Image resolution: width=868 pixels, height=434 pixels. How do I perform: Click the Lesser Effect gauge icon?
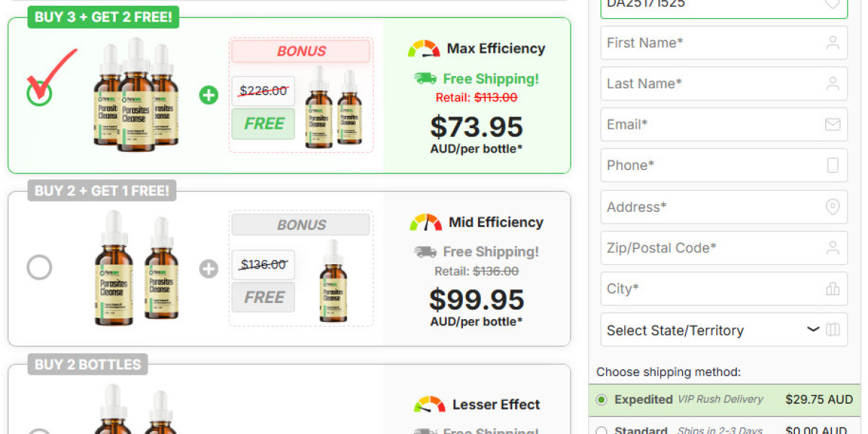click(429, 404)
